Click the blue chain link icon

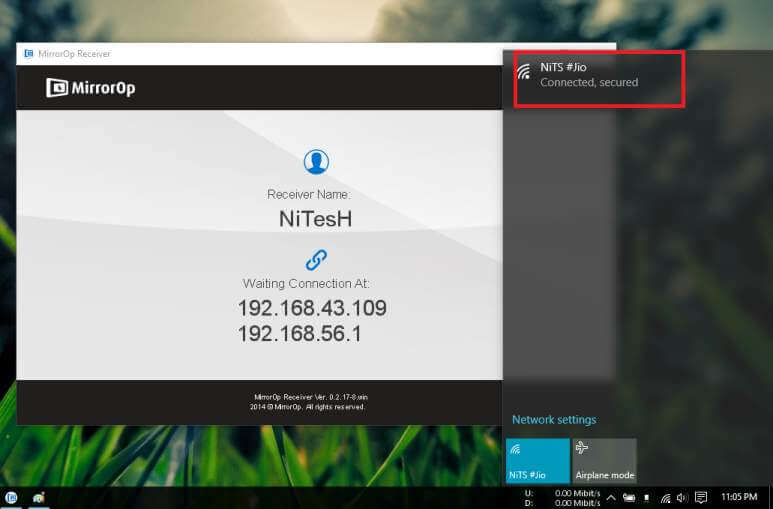[316, 260]
